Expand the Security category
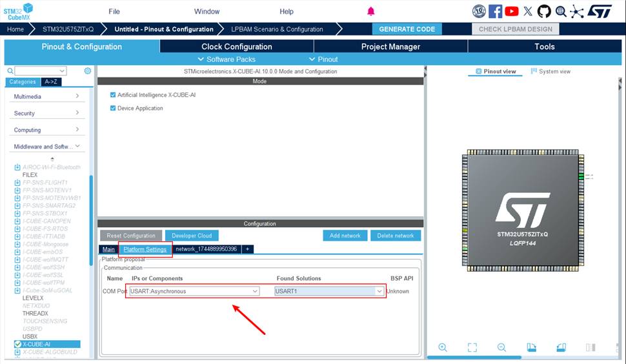The width and height of the screenshot is (626, 364). point(46,114)
